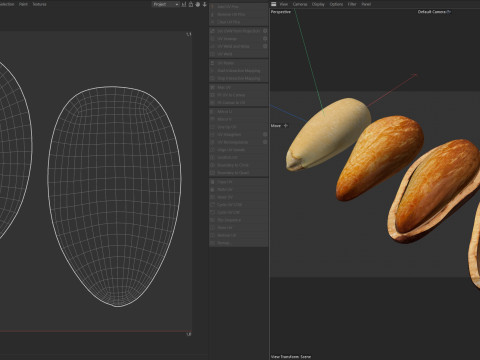This screenshot has height=360, width=480.
Task: Open the Project dropdown in UV editor
Action: tap(166, 4)
